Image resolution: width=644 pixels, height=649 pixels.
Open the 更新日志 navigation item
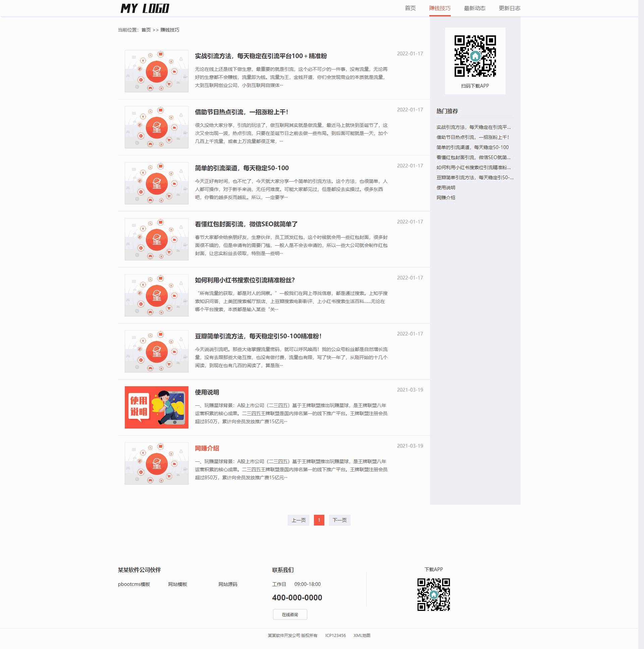(509, 8)
